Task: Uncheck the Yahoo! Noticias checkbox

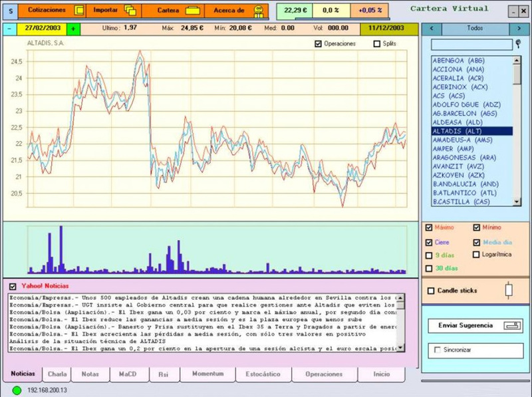Action: tap(13, 287)
